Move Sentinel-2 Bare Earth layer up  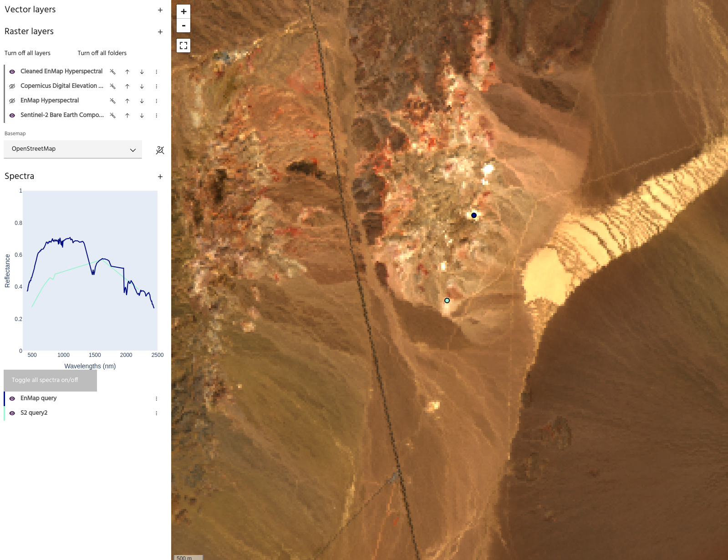point(127,116)
